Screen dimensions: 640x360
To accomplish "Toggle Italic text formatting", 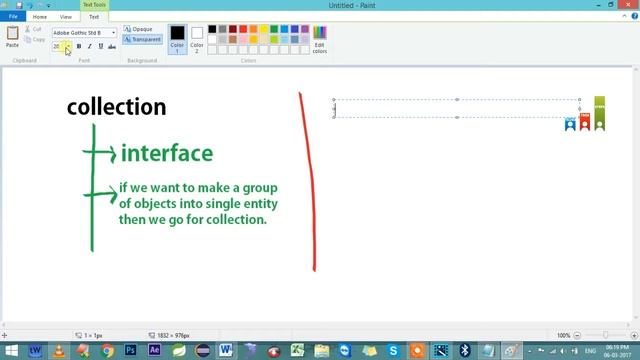I will pos(90,47).
